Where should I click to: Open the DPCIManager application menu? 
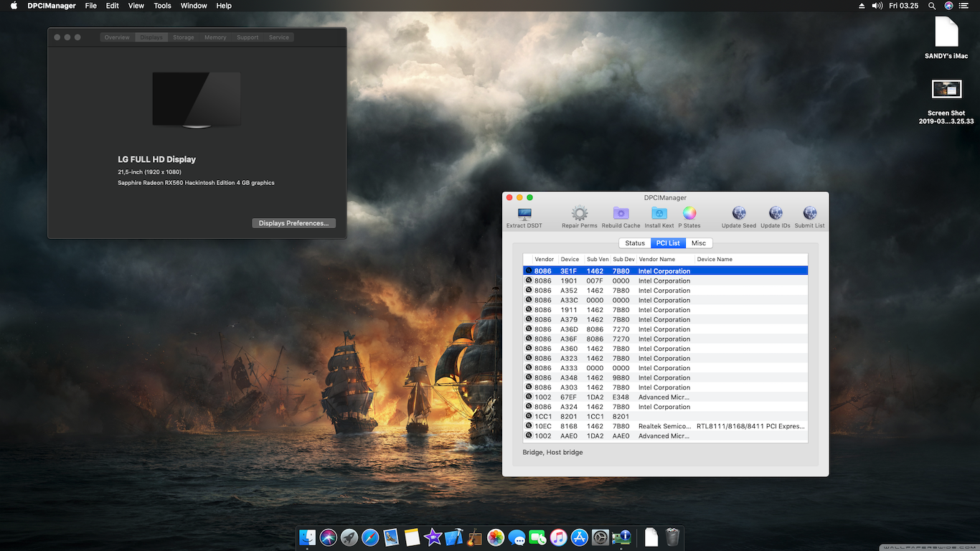pos(52,6)
